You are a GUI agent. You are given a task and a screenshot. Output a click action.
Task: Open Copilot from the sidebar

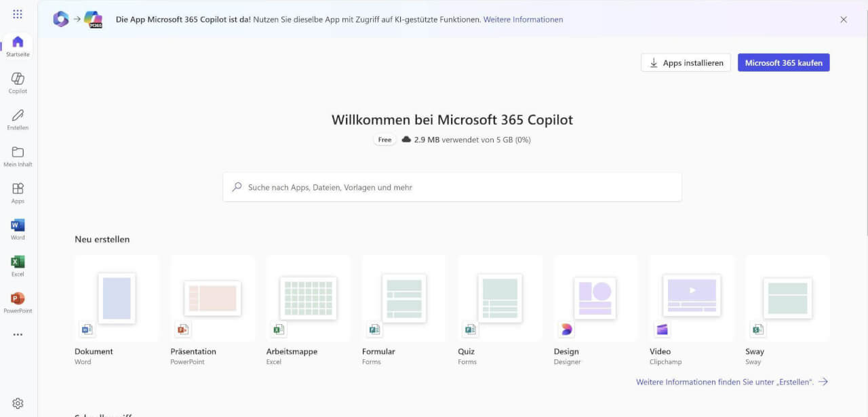pyautogui.click(x=17, y=83)
